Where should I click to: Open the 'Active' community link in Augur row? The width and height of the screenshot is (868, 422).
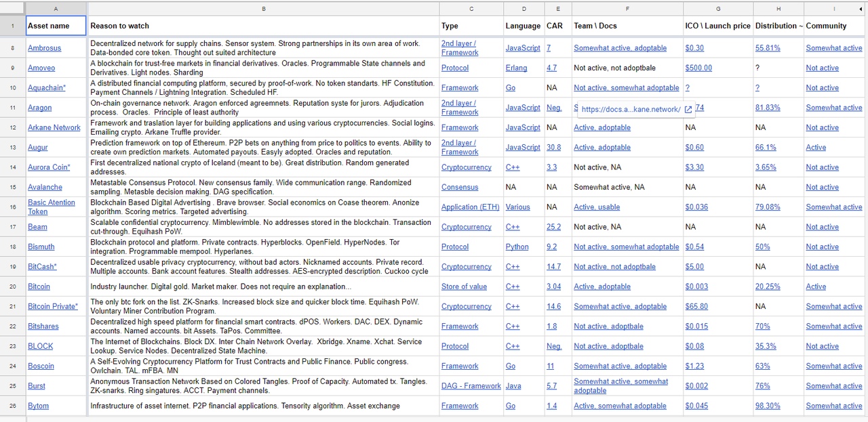click(x=816, y=147)
